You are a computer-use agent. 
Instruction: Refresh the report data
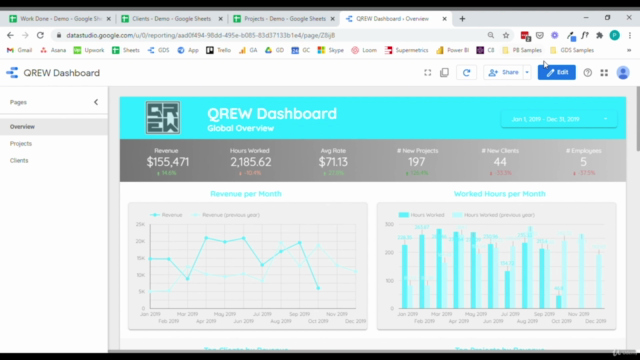point(467,73)
